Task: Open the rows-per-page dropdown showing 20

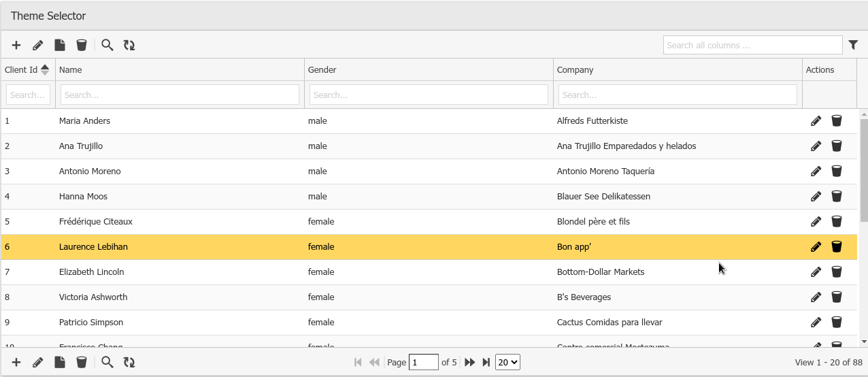Action: pyautogui.click(x=507, y=362)
